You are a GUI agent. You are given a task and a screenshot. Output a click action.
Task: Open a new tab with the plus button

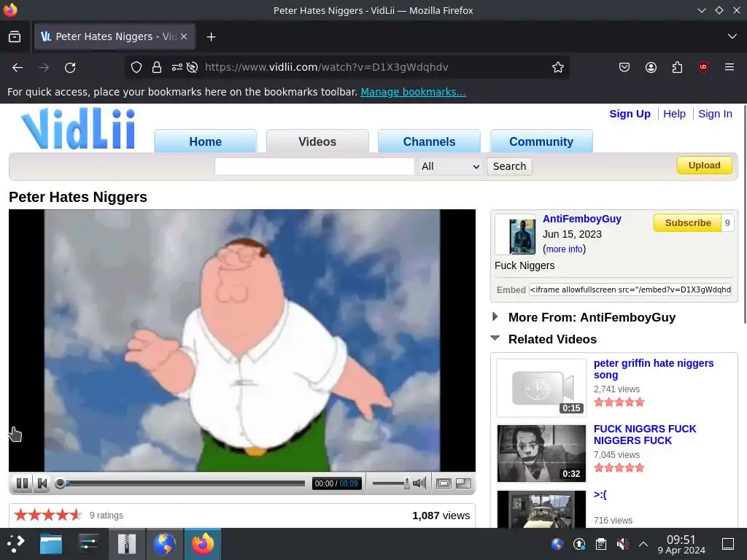[x=211, y=36]
